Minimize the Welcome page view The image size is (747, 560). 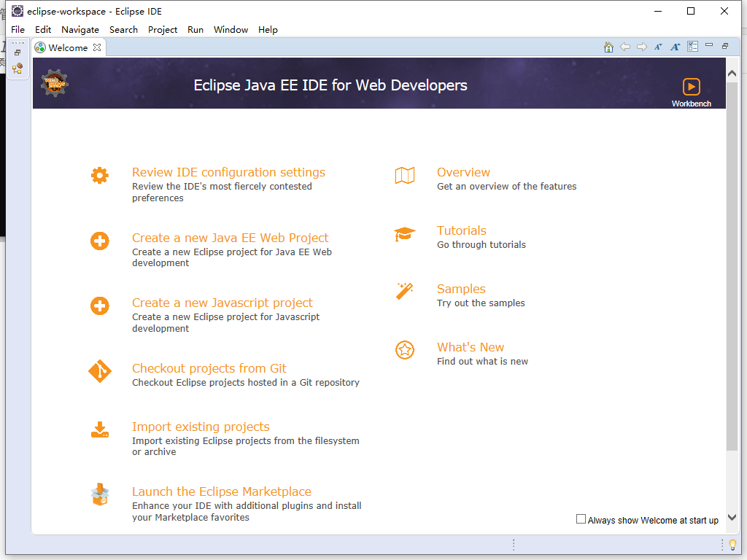click(x=708, y=46)
